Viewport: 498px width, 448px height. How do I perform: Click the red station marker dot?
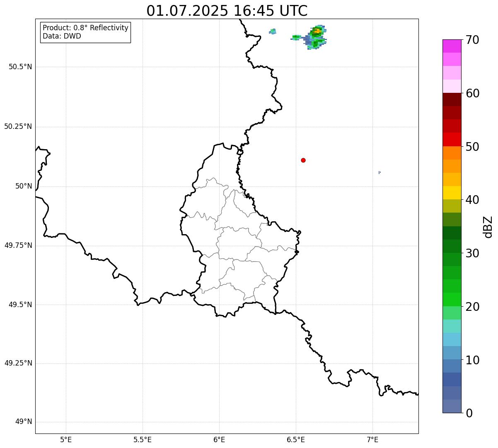point(303,160)
